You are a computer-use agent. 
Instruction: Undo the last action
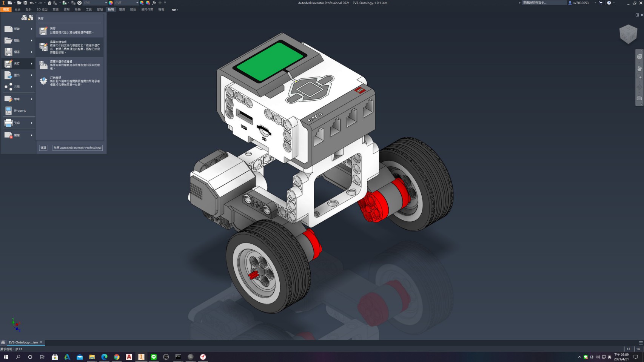(32, 3)
